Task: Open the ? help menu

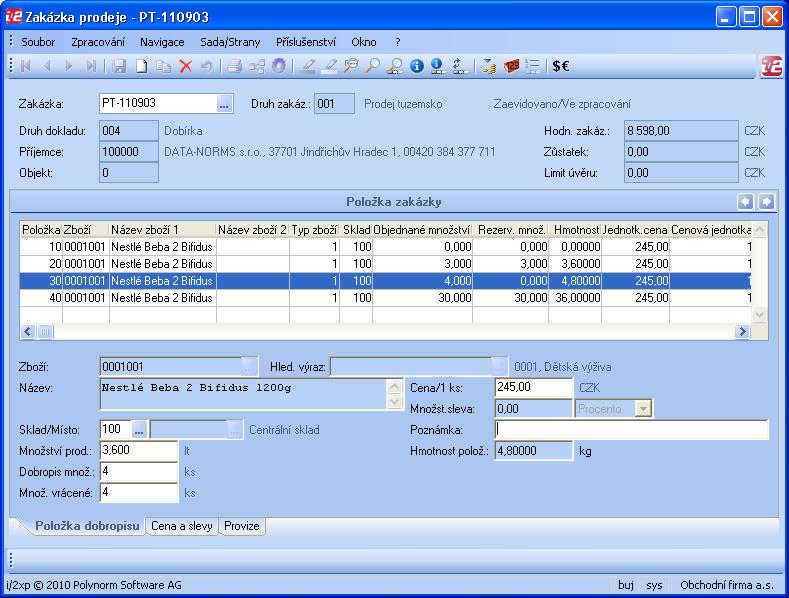Action: [398, 42]
